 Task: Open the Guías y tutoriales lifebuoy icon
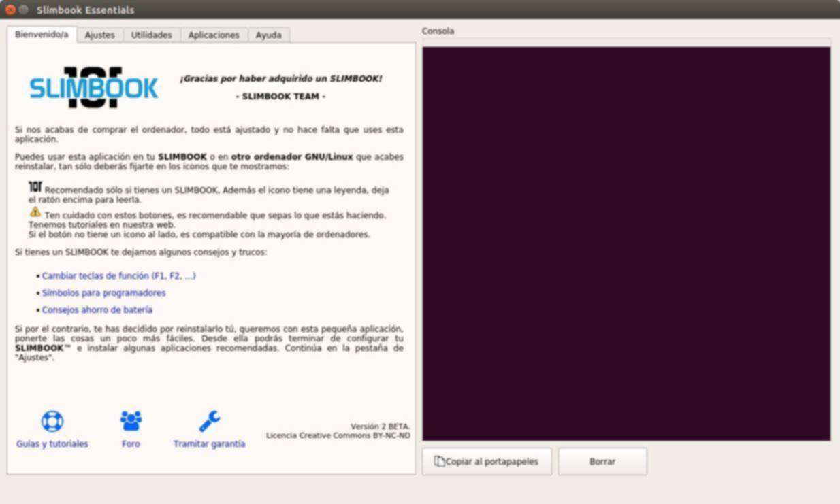(52, 421)
